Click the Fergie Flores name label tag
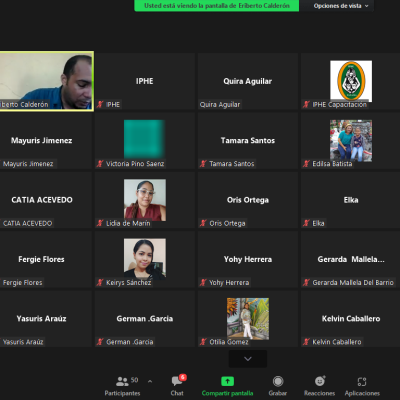This screenshot has width=400, height=400. (x=22, y=282)
